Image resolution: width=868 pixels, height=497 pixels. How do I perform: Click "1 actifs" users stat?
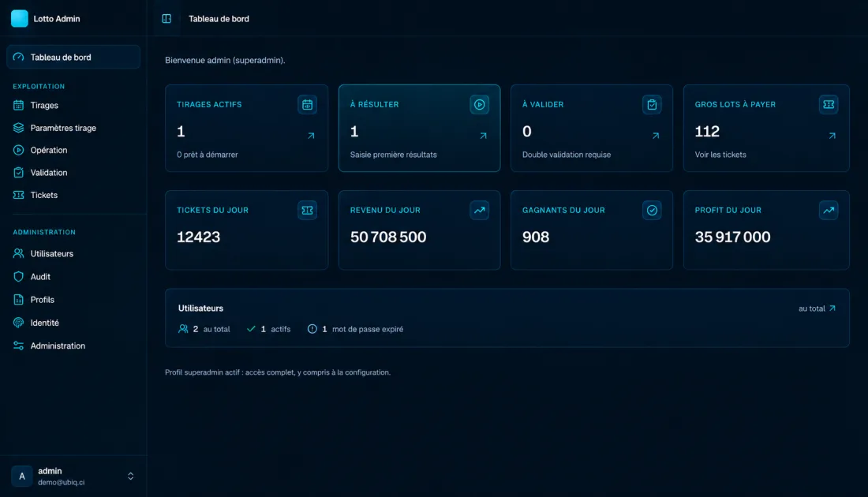click(x=268, y=329)
